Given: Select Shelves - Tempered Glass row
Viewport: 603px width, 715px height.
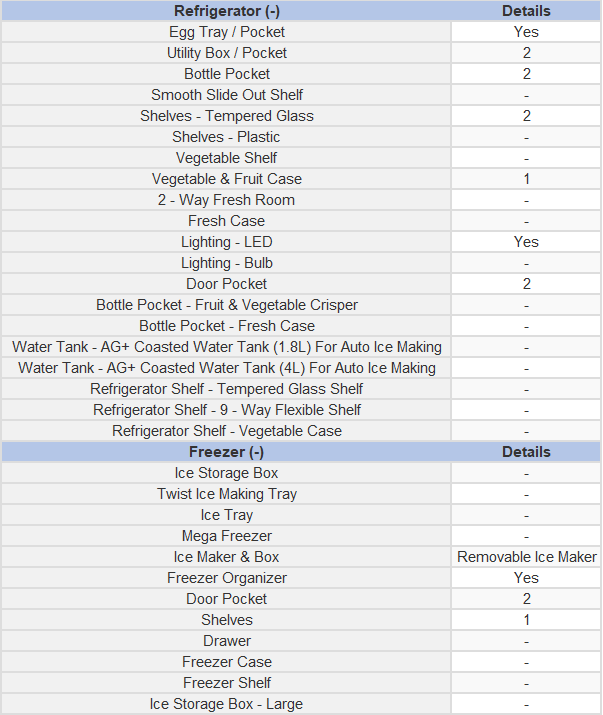Looking at the screenshot, I should 301,116.
